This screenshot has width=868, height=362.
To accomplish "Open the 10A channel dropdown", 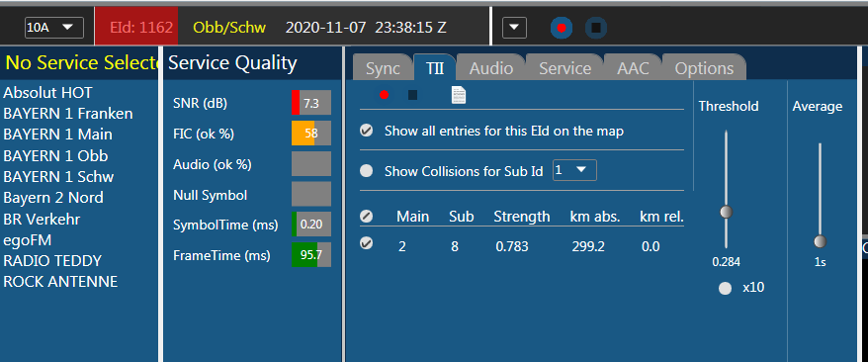I will (54, 28).
